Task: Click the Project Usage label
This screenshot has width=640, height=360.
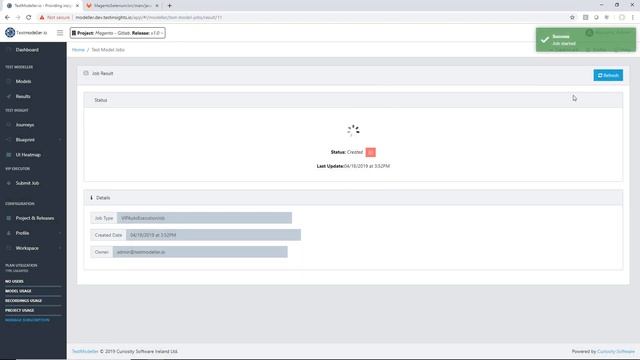Action: click(x=20, y=311)
